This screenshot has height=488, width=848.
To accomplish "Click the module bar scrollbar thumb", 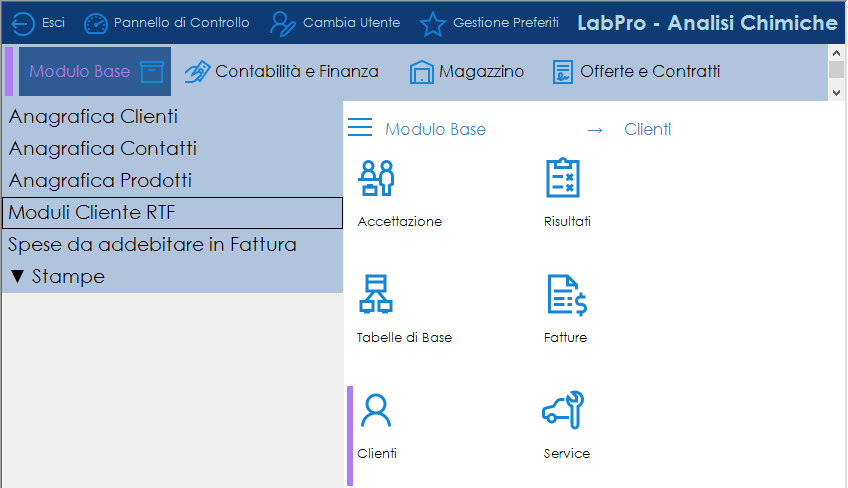I will point(836,69).
